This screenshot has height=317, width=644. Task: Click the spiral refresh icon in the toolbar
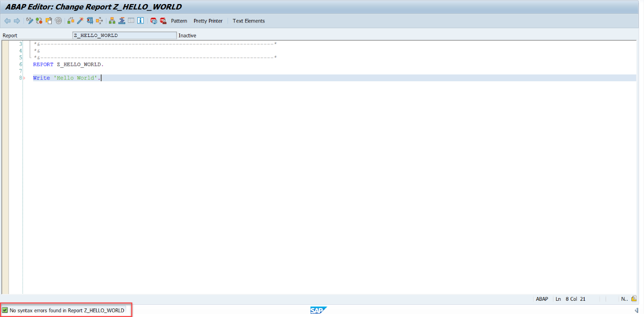coord(58,20)
